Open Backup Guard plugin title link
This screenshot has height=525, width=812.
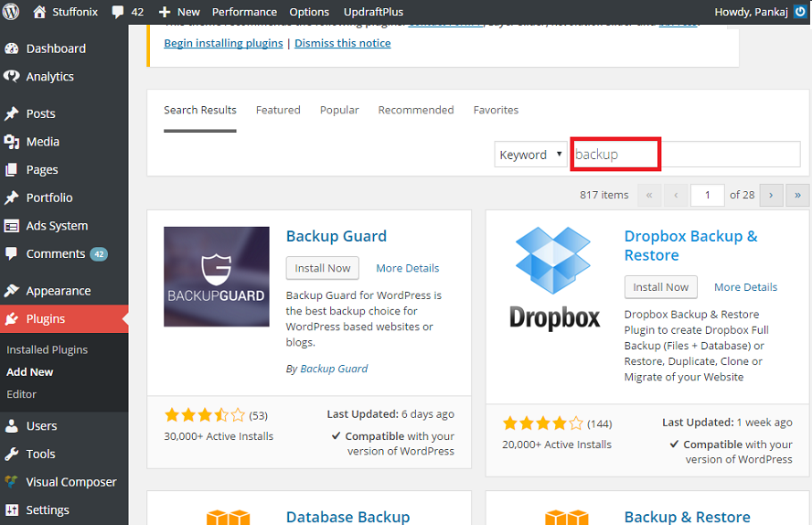click(x=337, y=236)
